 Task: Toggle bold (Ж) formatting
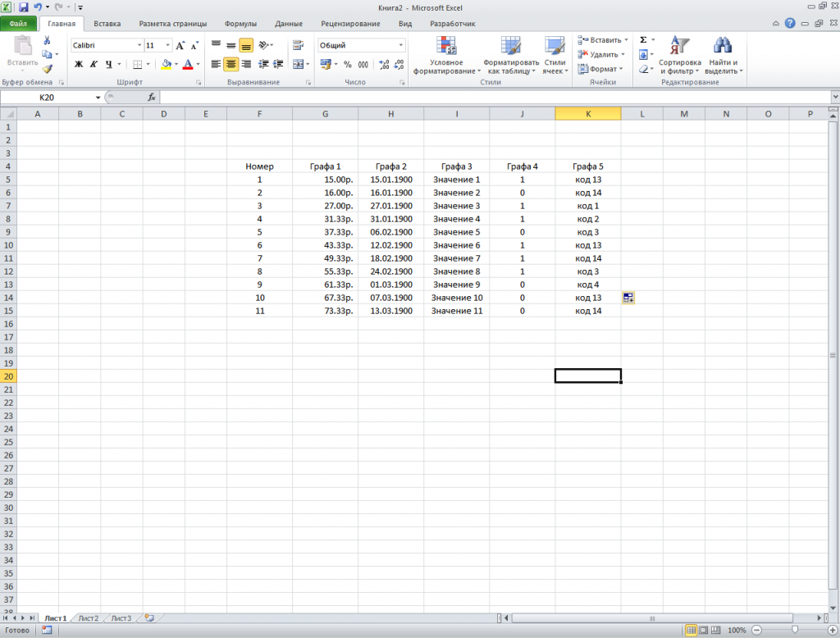[x=77, y=62]
